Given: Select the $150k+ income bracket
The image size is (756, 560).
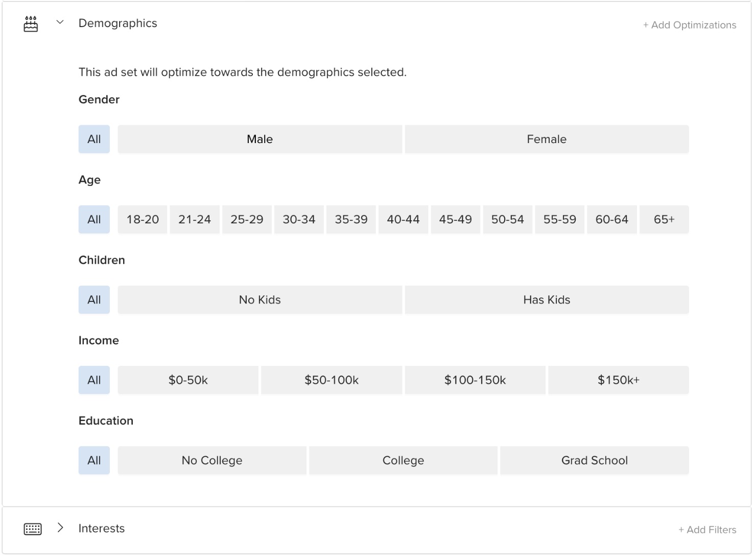Looking at the screenshot, I should 618,380.
